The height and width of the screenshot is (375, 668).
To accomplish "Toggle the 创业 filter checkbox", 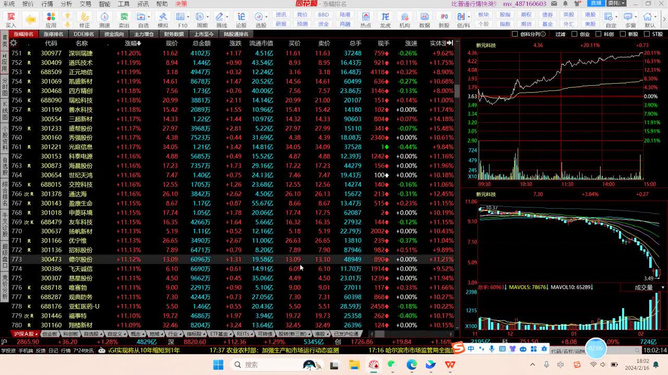I will point(575,34).
